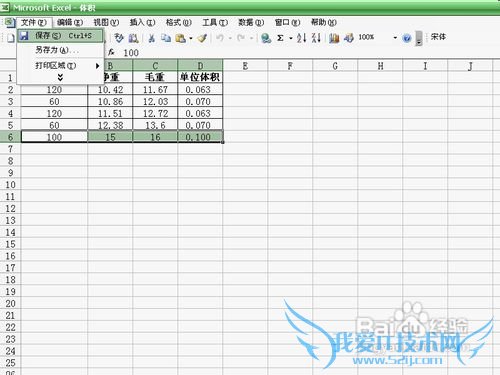Click cell with value 0.100
This screenshot has height=375, width=500.
coord(200,137)
